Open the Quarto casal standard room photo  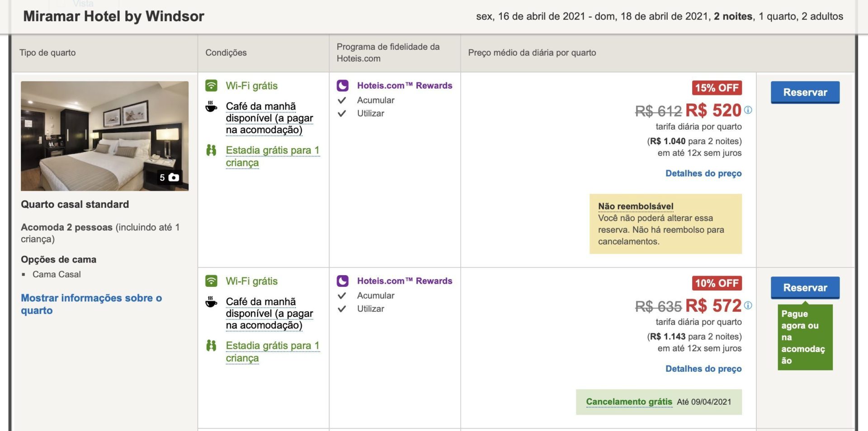coord(104,136)
